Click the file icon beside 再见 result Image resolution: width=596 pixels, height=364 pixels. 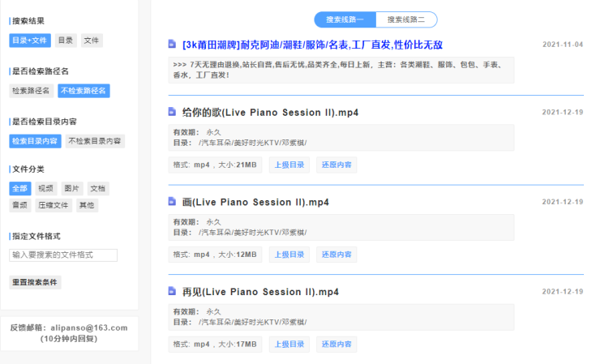[172, 291]
